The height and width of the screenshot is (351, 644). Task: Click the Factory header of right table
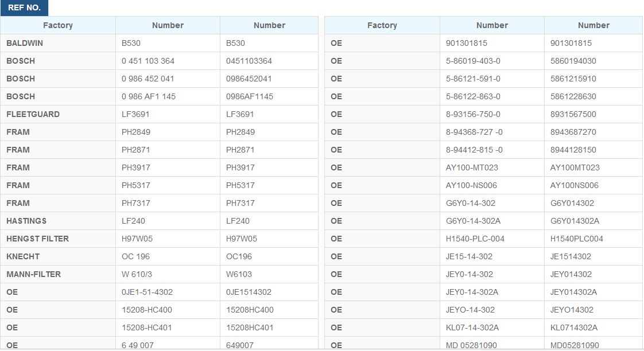(382, 25)
